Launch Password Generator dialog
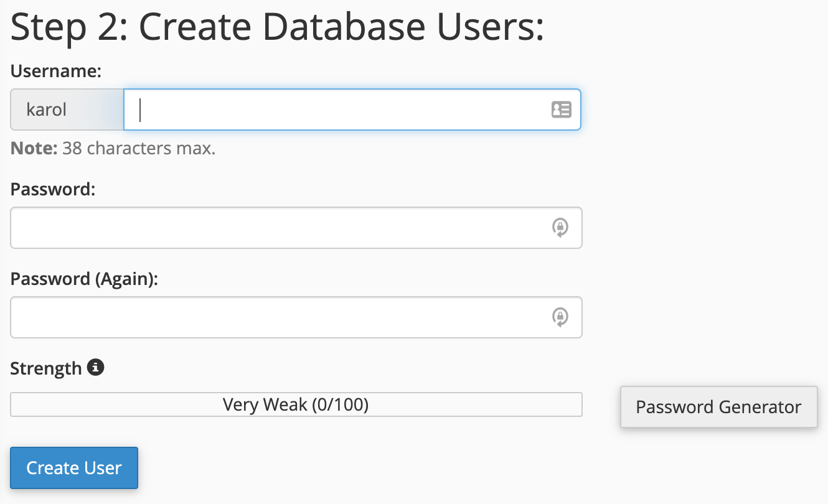This screenshot has width=828, height=504. [x=718, y=406]
